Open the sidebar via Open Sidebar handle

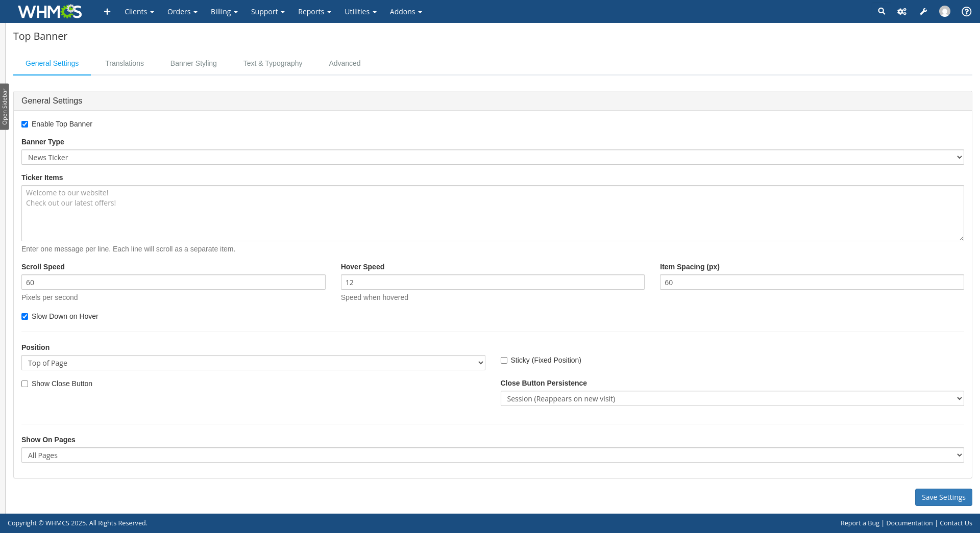[5, 107]
